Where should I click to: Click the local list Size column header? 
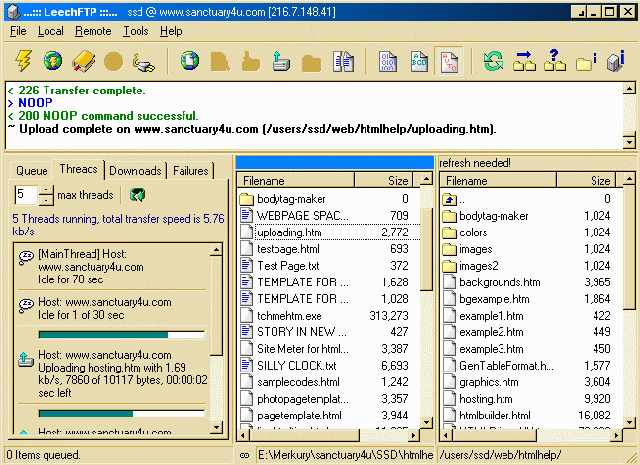(x=384, y=180)
